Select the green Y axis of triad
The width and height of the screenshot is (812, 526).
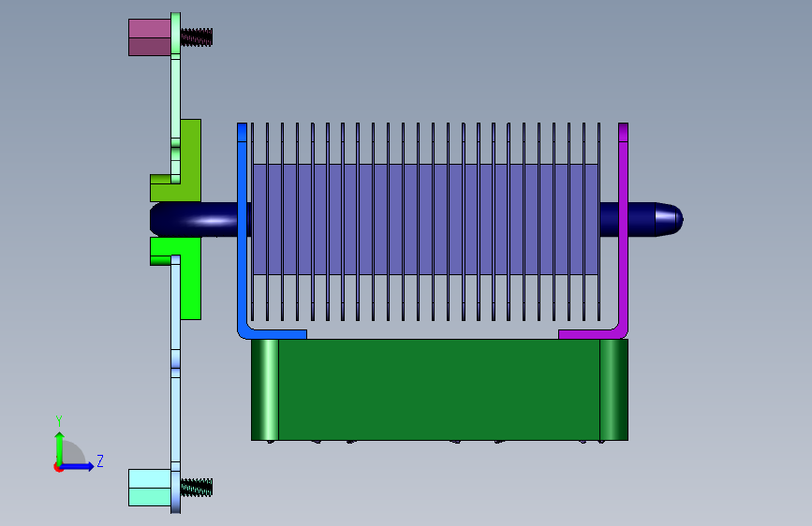pos(60,449)
